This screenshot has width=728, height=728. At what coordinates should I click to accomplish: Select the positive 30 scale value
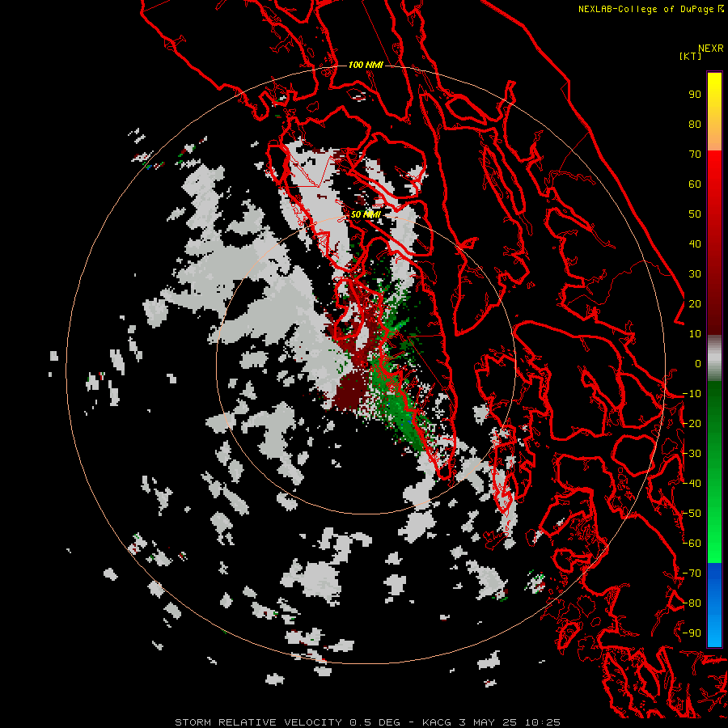[695, 274]
